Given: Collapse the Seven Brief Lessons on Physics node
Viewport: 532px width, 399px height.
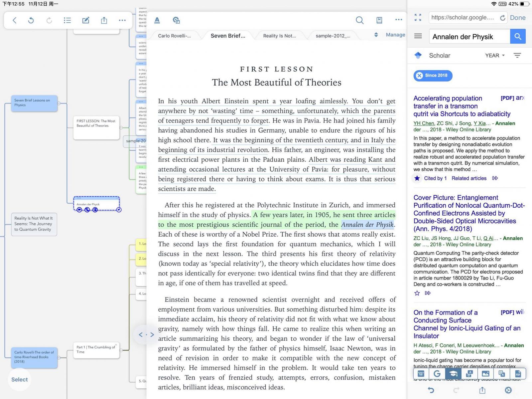Looking at the screenshot, I should click(x=59, y=103).
